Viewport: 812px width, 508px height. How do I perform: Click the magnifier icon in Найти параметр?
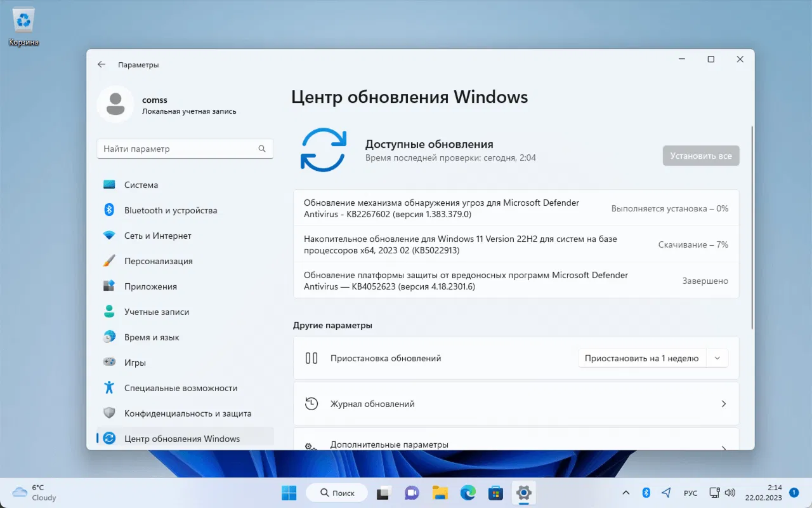(262, 149)
